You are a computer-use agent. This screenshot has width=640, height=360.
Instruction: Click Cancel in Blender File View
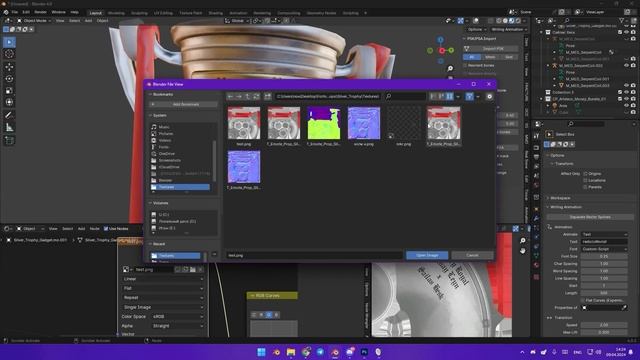472,255
